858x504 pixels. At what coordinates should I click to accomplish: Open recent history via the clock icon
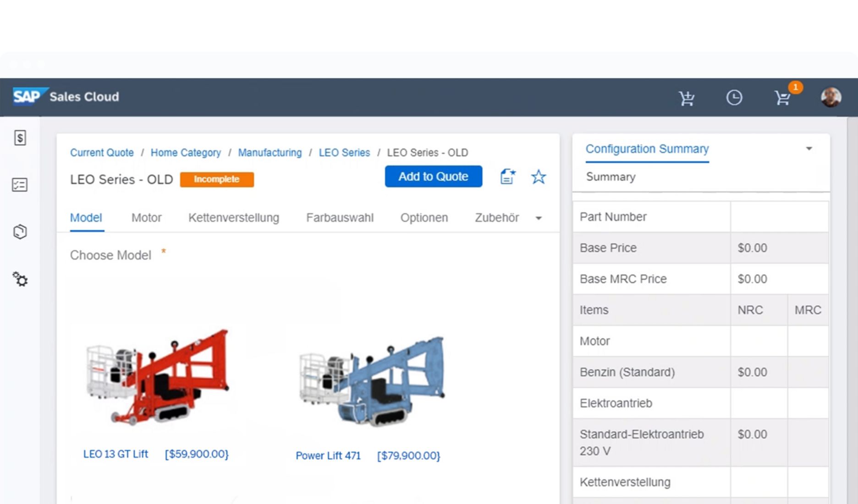coord(734,97)
